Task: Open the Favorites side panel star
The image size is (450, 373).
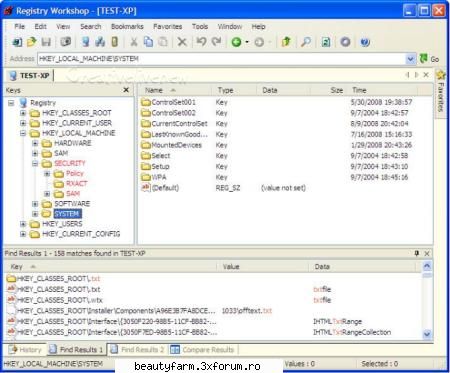Action: coord(441,75)
